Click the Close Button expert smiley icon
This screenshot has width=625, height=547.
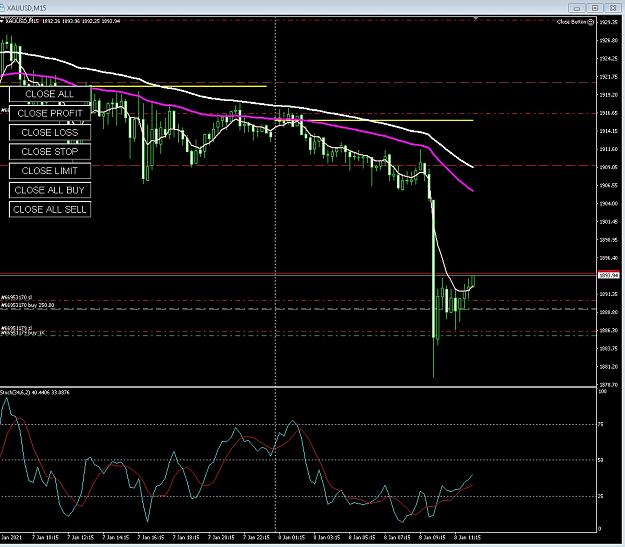[591, 22]
